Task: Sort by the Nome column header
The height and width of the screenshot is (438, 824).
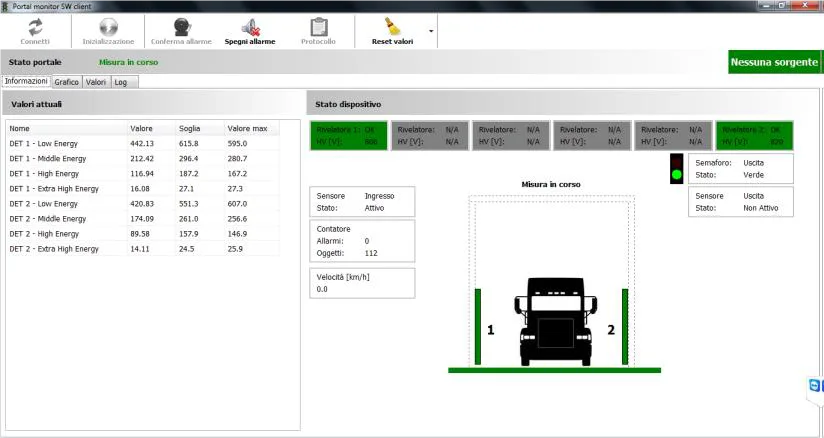Action: point(67,128)
